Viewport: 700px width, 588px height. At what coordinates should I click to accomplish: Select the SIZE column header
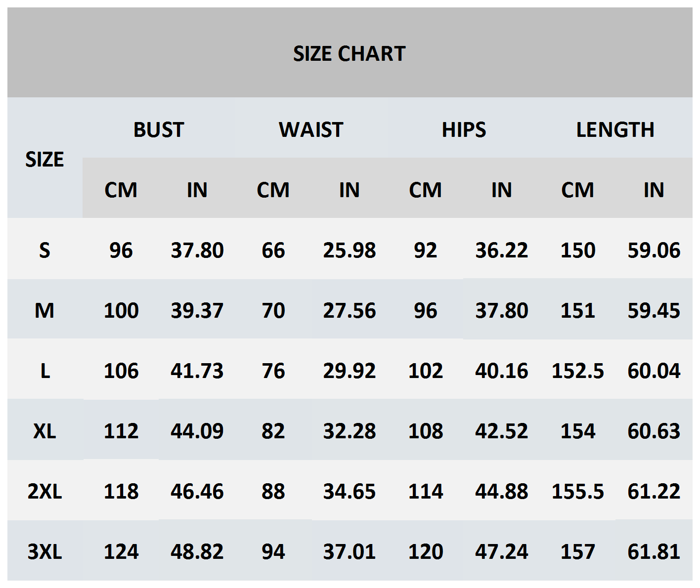click(x=44, y=159)
